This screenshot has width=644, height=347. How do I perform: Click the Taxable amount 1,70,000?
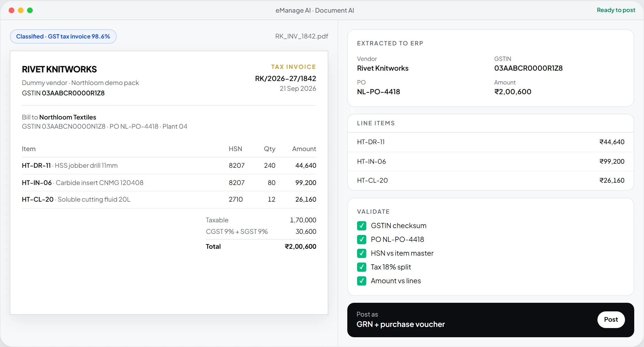point(303,220)
